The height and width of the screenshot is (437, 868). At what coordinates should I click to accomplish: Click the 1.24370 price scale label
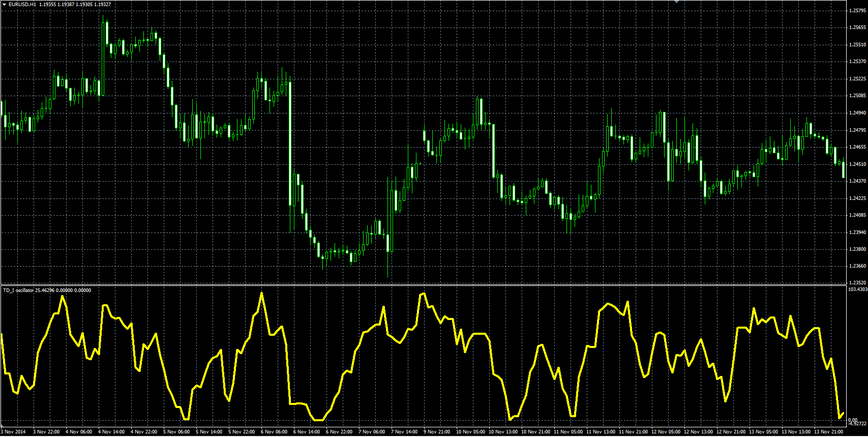pyautogui.click(x=857, y=181)
